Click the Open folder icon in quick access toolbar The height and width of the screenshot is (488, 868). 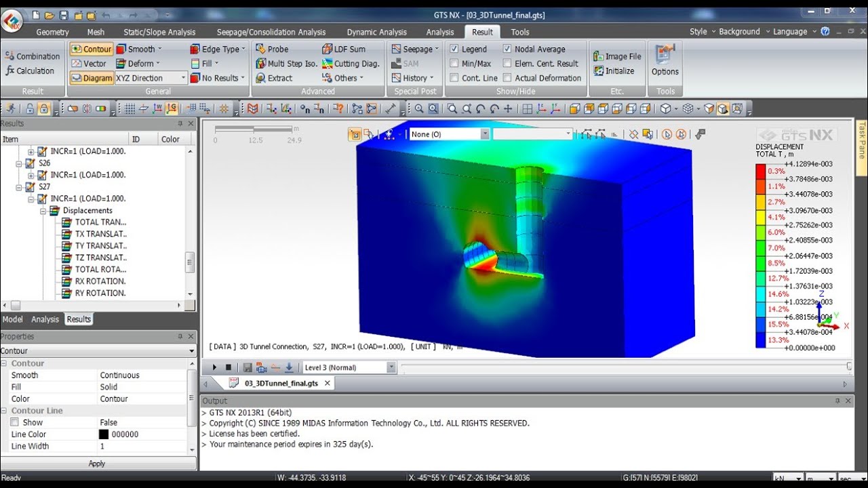tap(50, 15)
